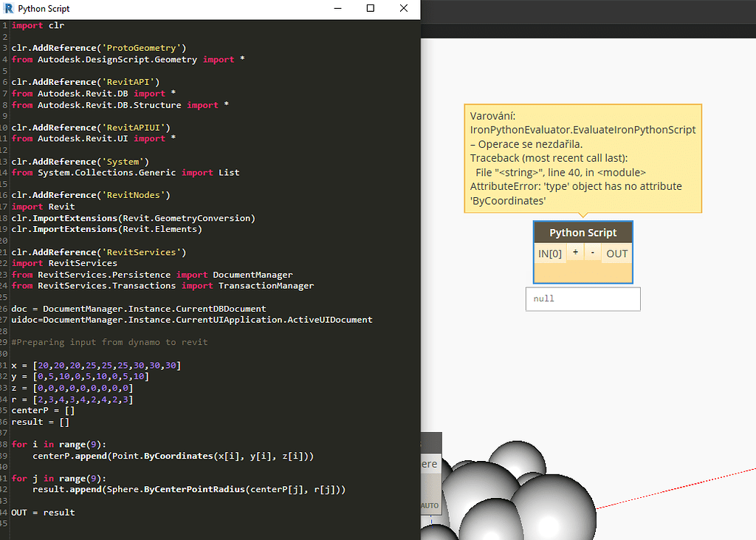Image resolution: width=756 pixels, height=540 pixels.
Task: Dismiss the Varování warning tooltip
Action: (x=583, y=157)
